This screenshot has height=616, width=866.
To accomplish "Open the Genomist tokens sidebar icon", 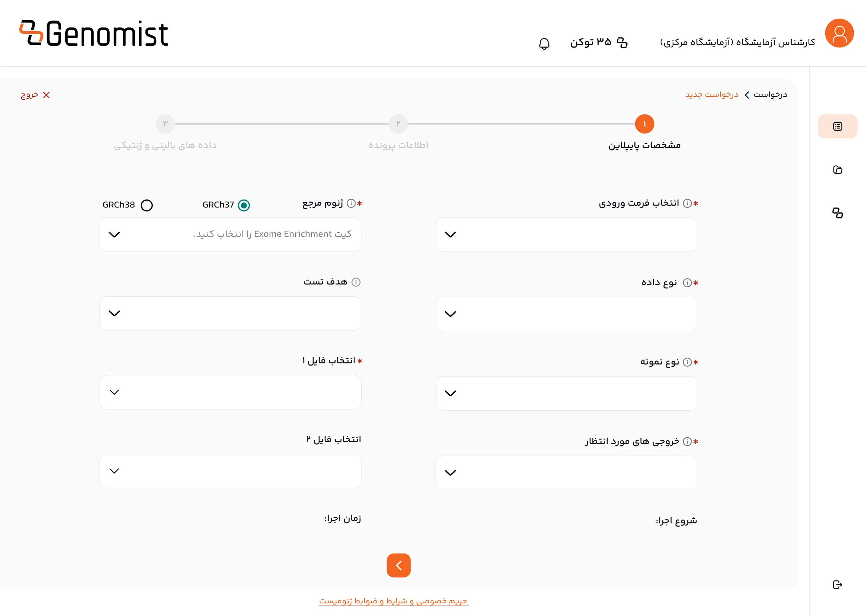I will click(x=837, y=213).
